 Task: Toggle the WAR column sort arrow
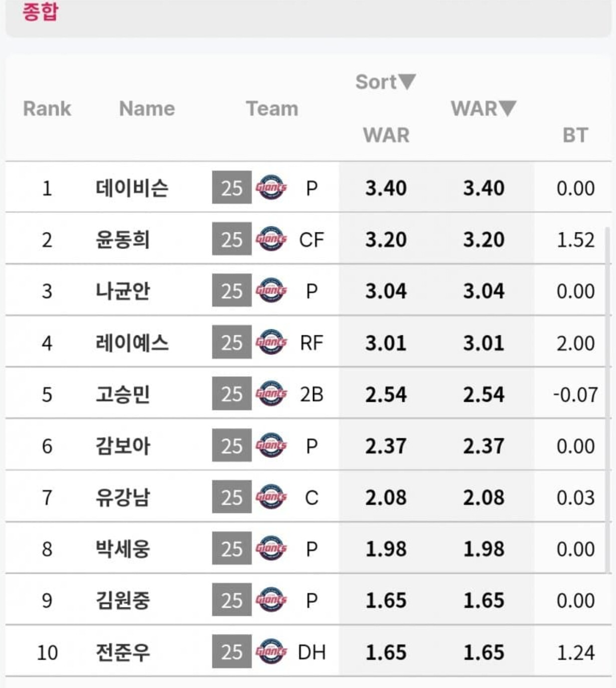(507, 108)
